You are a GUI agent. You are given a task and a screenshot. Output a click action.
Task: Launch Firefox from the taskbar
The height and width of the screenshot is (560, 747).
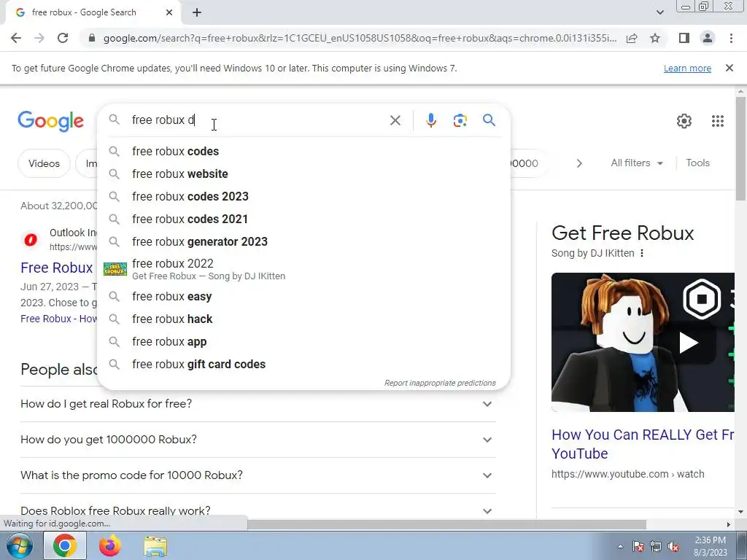point(110,545)
